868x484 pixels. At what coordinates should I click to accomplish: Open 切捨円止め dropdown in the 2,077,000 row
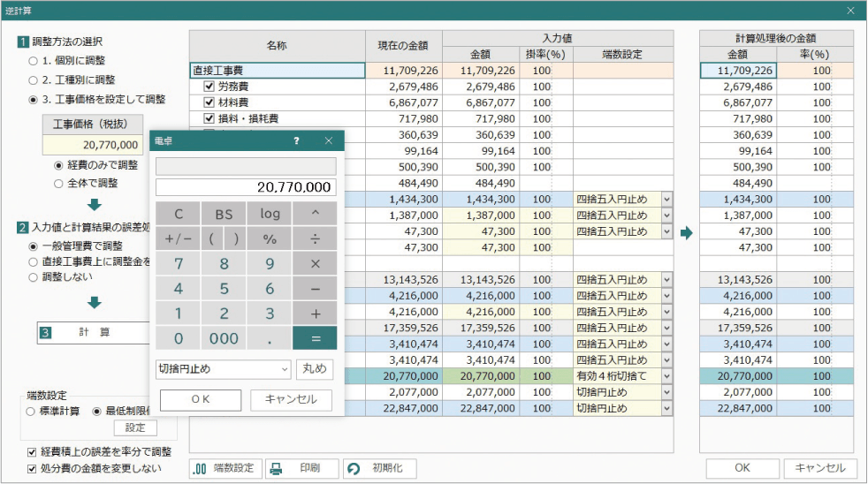[x=667, y=392]
